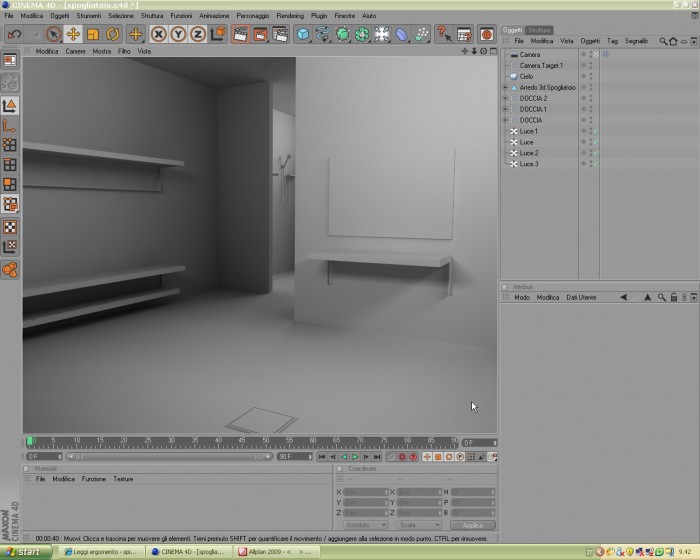The width and height of the screenshot is (700, 560).
Task: Add a cube primitive object
Action: tap(303, 34)
